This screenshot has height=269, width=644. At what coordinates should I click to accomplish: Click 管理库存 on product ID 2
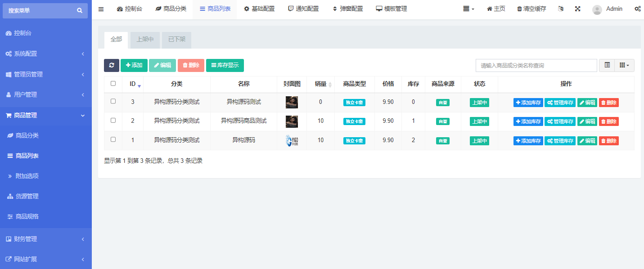(560, 121)
